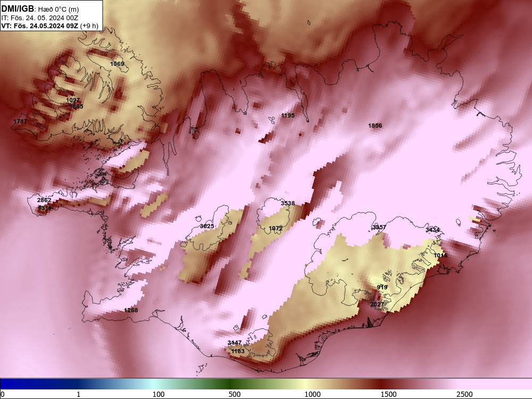Screen dimensions: 532x399
Task: Click the 1183 value label on the map
Action: pos(238,351)
